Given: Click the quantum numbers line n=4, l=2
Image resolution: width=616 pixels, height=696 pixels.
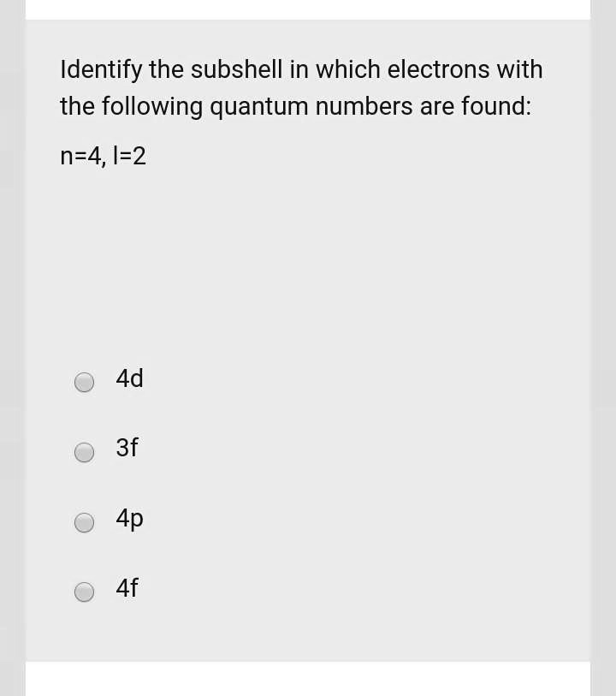Looking at the screenshot, I should (103, 157).
